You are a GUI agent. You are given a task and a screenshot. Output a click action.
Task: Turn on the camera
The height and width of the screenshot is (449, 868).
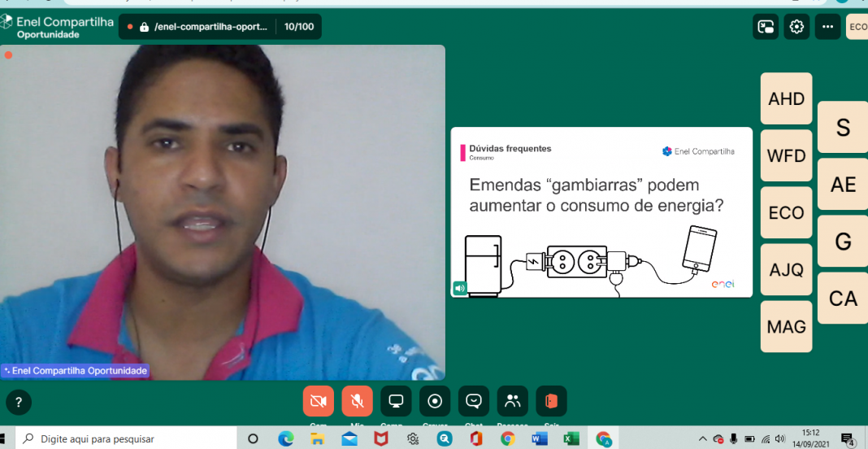pyautogui.click(x=319, y=401)
